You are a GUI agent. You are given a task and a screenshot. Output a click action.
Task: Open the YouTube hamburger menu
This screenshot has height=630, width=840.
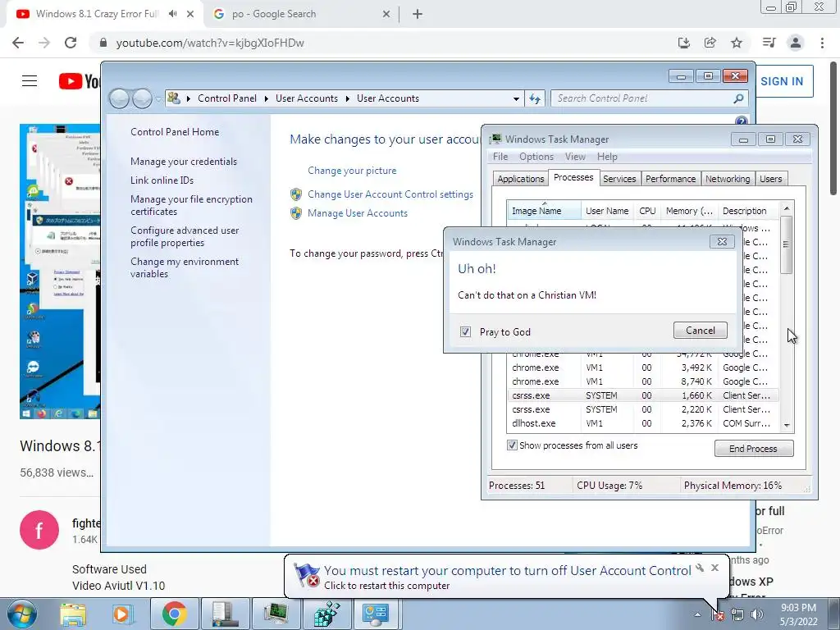coord(30,81)
